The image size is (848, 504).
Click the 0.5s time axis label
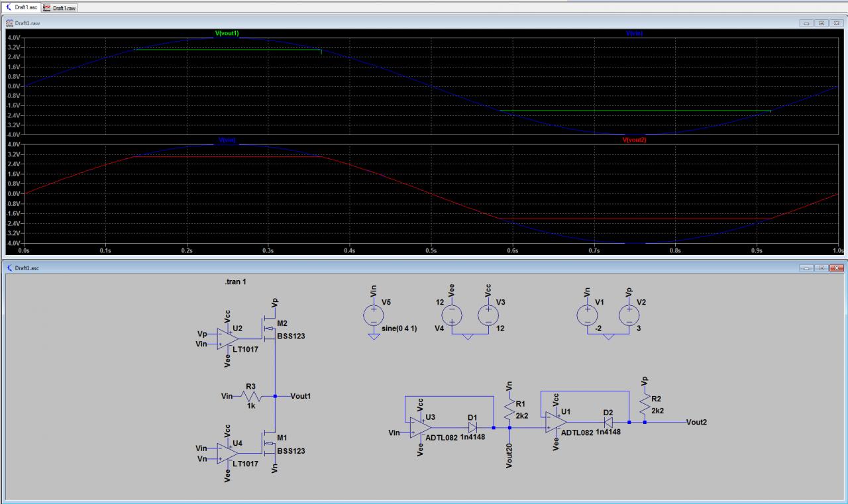[431, 251]
